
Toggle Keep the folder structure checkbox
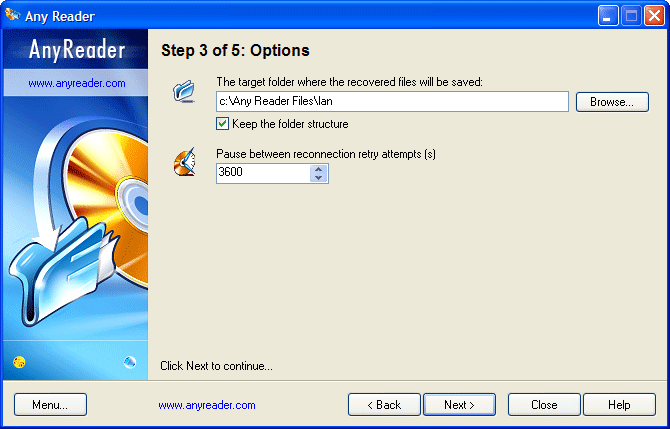(223, 124)
